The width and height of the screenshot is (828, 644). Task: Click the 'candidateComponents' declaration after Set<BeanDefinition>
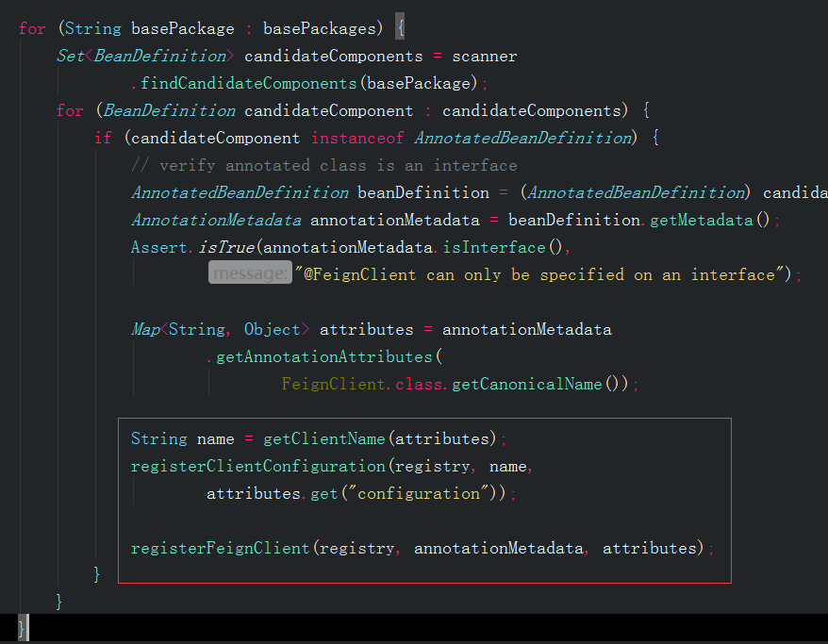(x=334, y=56)
